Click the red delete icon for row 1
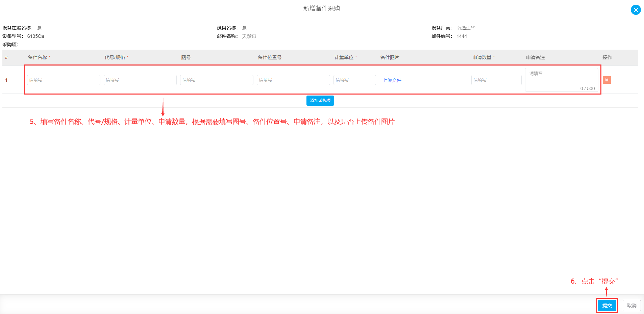The height and width of the screenshot is (314, 644). pos(607,80)
